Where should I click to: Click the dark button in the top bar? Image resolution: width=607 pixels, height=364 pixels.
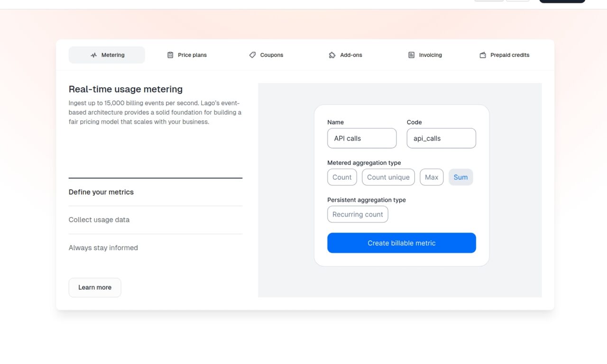[x=562, y=1]
